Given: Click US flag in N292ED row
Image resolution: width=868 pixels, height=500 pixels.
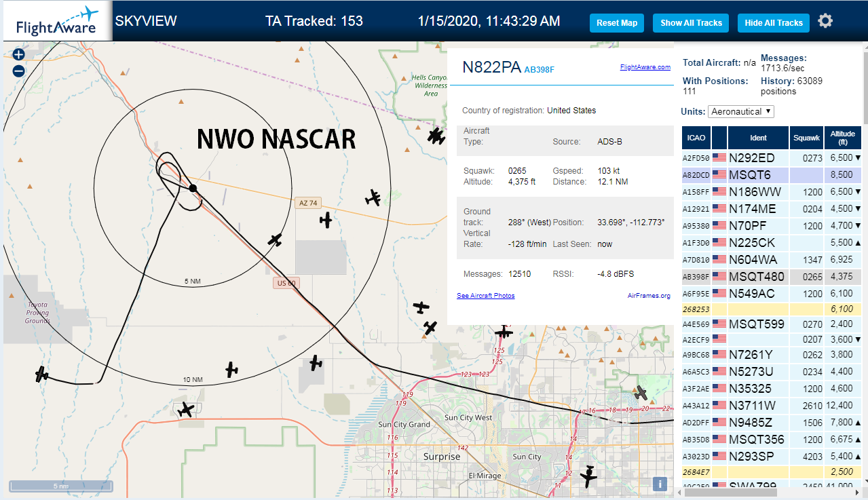Looking at the screenshot, I should click(x=719, y=158).
